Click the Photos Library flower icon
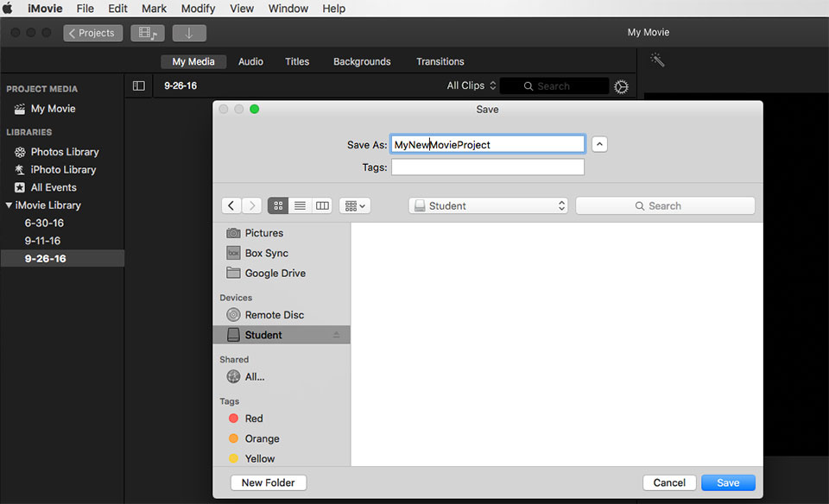This screenshot has width=829, height=504. [x=20, y=152]
